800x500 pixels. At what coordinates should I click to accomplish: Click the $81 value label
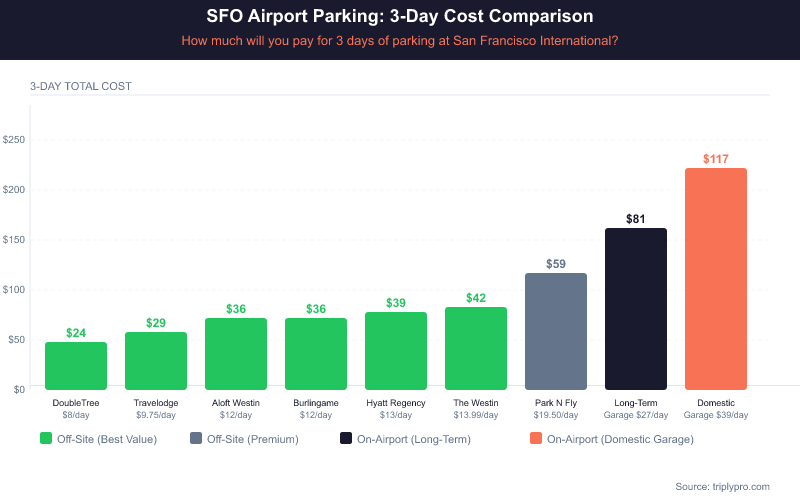point(636,218)
